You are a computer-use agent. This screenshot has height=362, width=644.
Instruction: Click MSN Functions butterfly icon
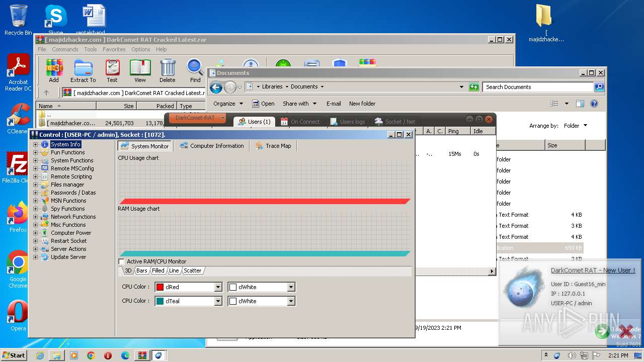point(45,201)
